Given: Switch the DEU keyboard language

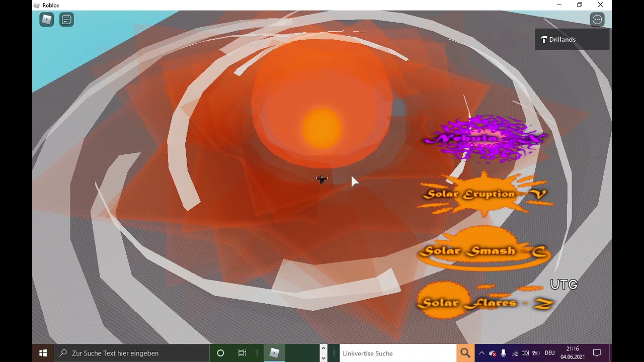Looking at the screenshot, I should (550, 353).
